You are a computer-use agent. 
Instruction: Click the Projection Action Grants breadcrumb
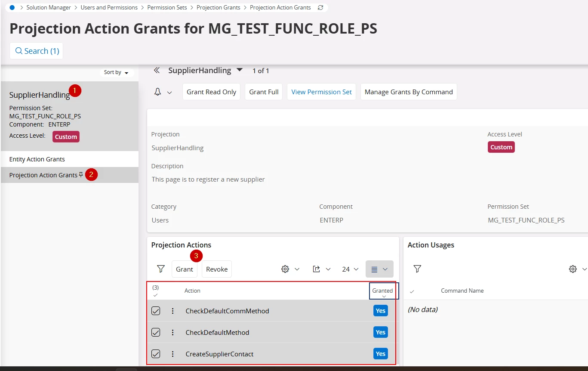pos(280,7)
